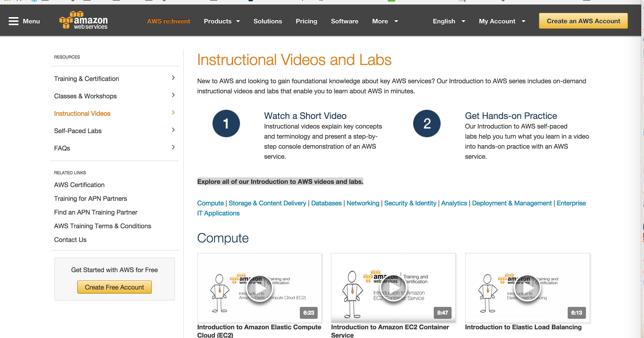Open the My Account dropdown

(502, 21)
